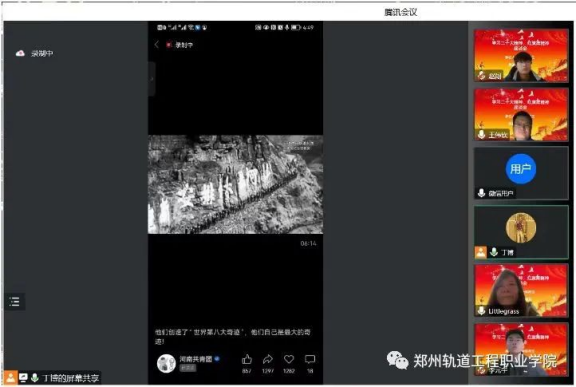Expand the side panel chevron beside the phone screen

point(151,79)
